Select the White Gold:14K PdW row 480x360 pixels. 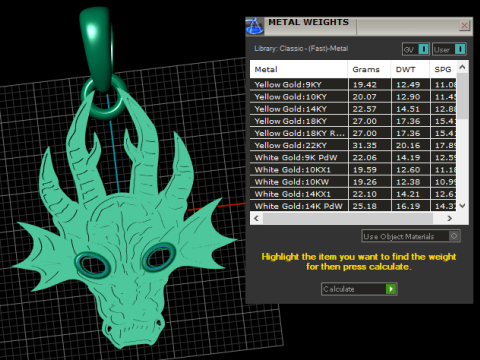pos(353,206)
